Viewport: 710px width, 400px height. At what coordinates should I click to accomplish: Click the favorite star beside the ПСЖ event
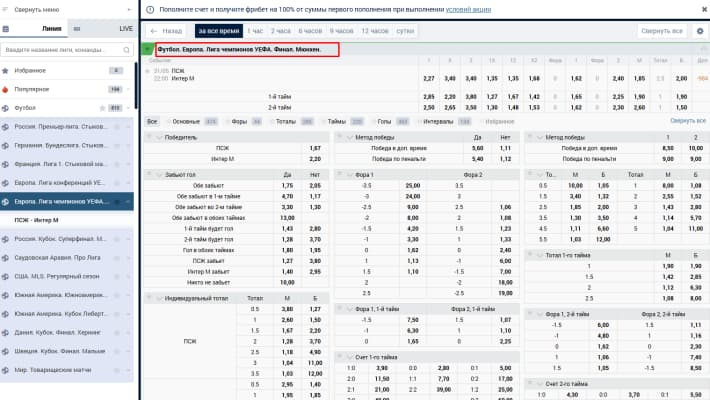pos(148,71)
